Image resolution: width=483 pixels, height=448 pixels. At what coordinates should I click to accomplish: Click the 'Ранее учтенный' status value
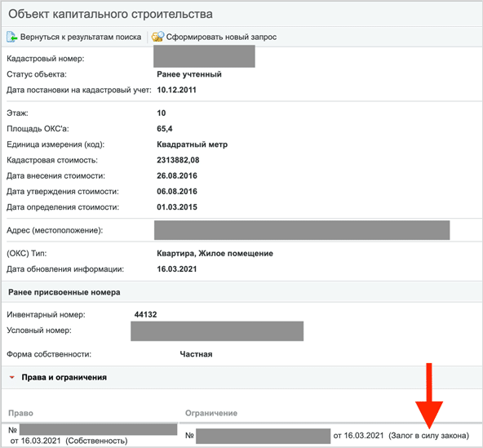pyautogui.click(x=189, y=74)
